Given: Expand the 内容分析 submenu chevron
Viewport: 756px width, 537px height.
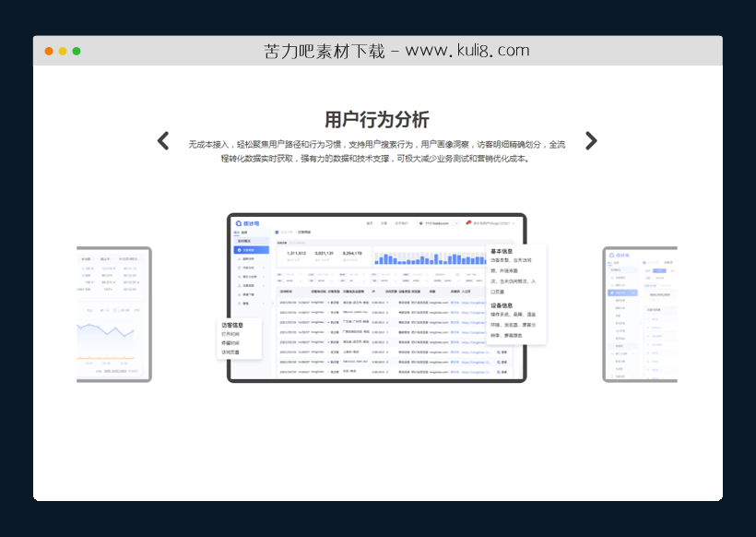Looking at the screenshot, I should (x=264, y=268).
